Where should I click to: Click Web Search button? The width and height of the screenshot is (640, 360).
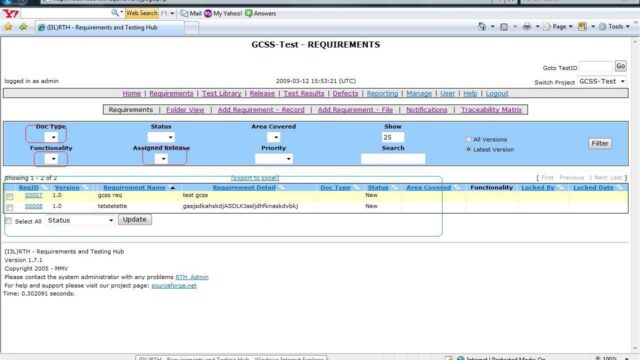142,13
